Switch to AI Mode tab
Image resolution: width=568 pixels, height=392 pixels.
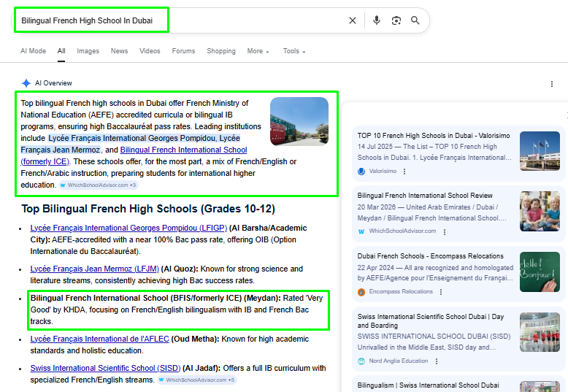point(33,51)
